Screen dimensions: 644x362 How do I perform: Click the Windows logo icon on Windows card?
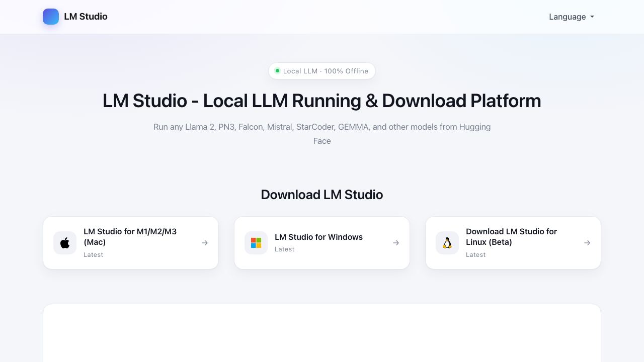pyautogui.click(x=256, y=243)
